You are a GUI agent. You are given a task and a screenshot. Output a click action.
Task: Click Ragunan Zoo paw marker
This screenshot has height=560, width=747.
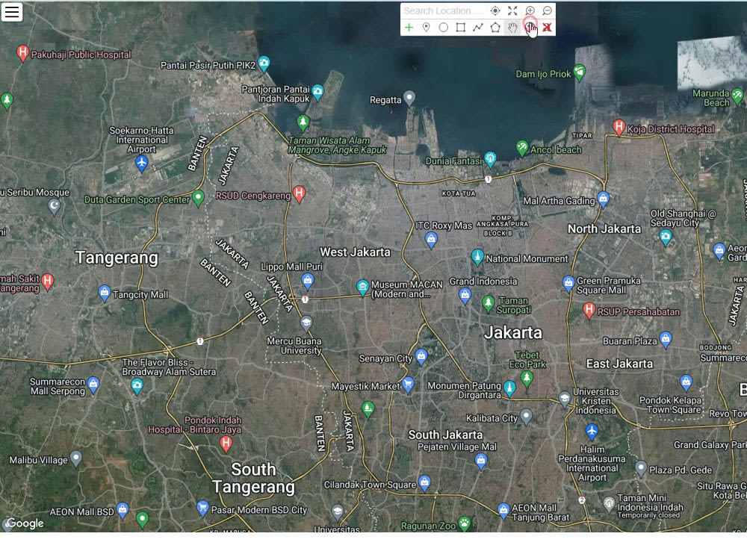(x=465, y=524)
